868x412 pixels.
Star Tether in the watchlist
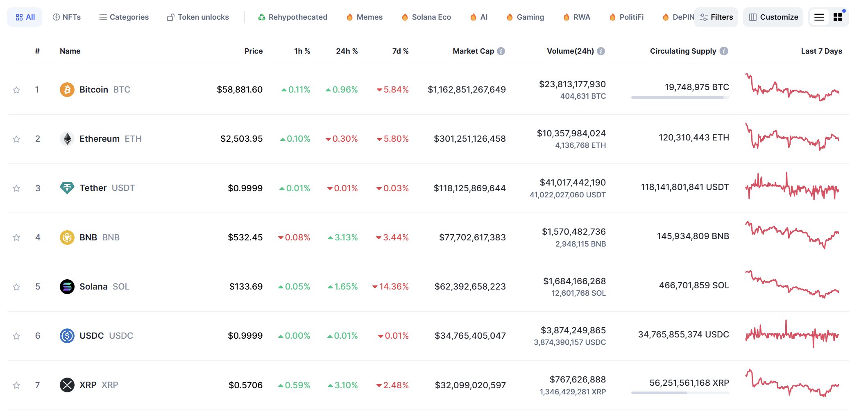16,188
